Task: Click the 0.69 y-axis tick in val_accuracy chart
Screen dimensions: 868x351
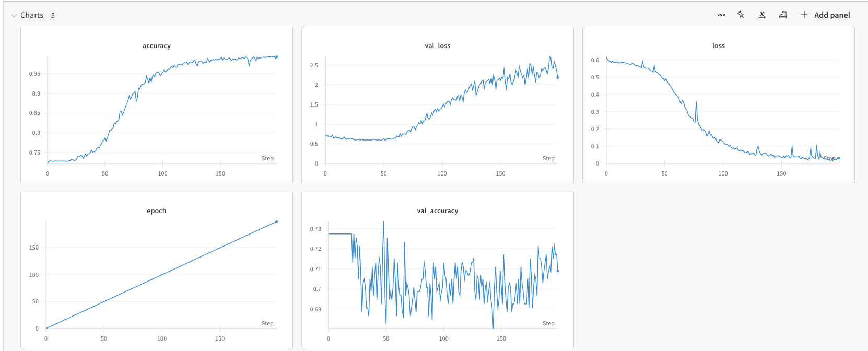Action: [x=315, y=309]
